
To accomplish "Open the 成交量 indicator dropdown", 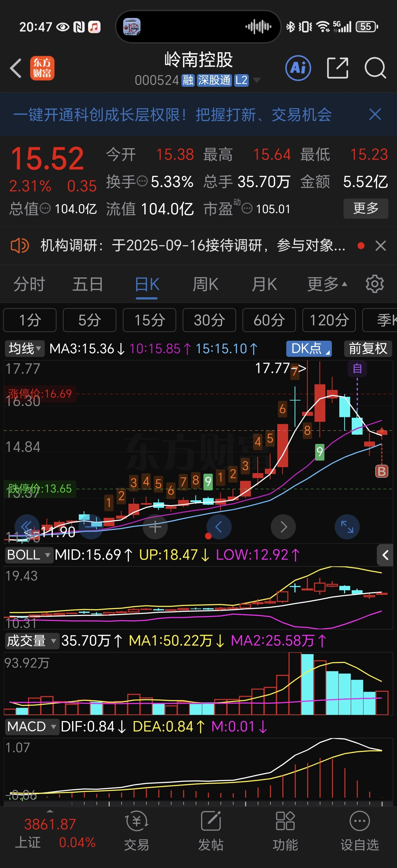I will tap(32, 640).
